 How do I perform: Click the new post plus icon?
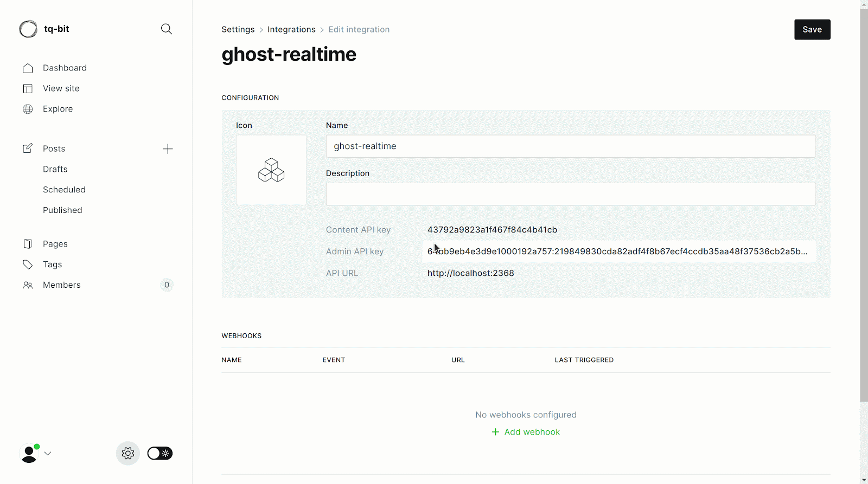[x=168, y=149]
